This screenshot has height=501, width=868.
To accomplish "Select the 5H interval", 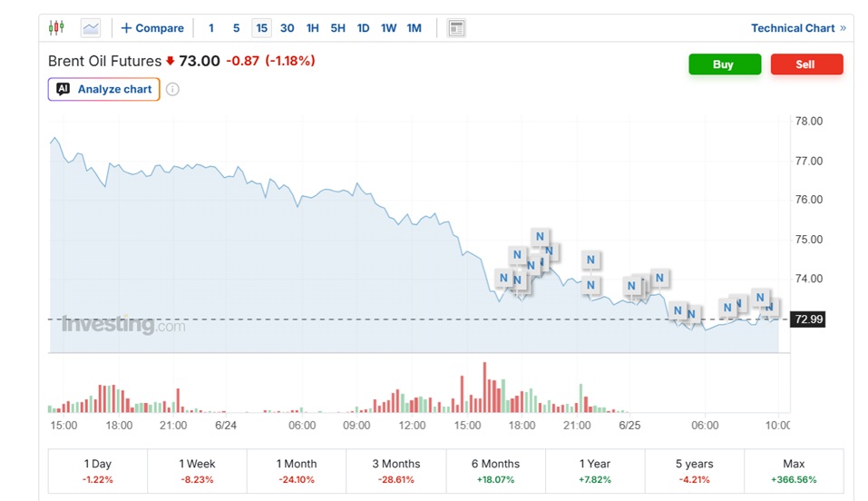I will [337, 28].
